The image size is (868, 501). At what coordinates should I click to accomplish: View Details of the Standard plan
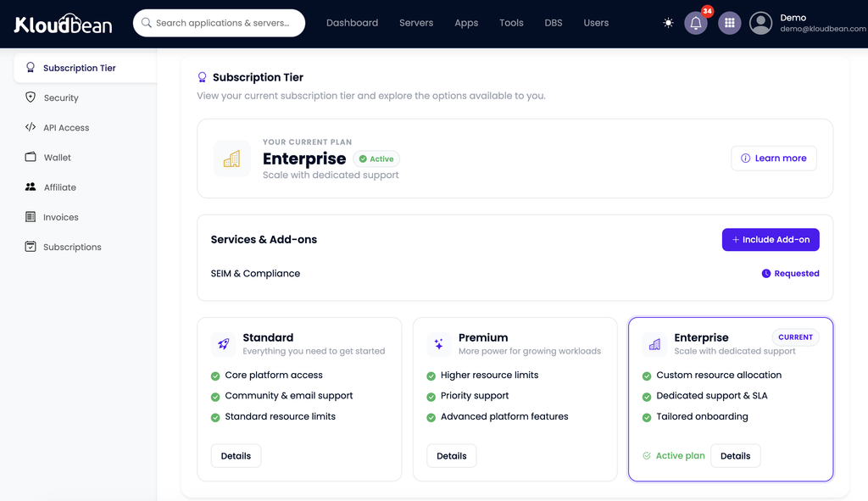tap(236, 455)
